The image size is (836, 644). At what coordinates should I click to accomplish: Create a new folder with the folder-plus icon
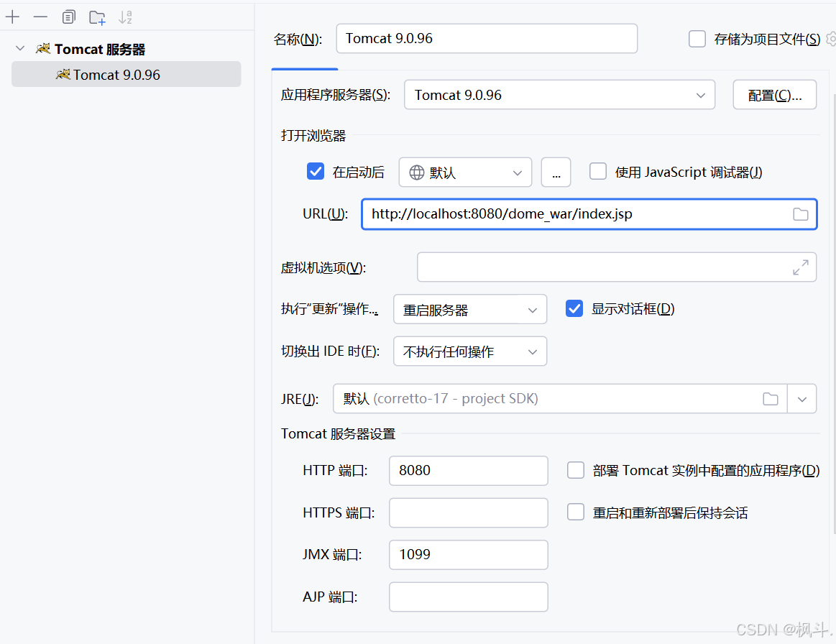97,17
